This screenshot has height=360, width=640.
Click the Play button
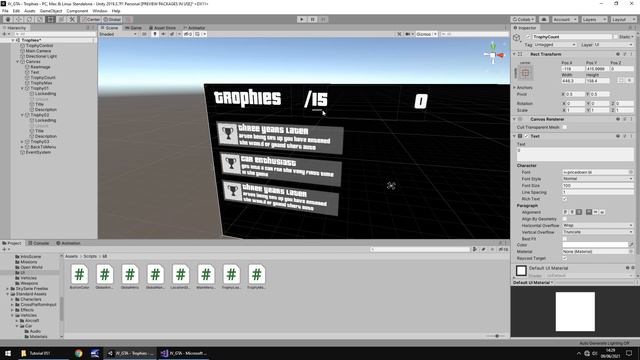click(302, 19)
